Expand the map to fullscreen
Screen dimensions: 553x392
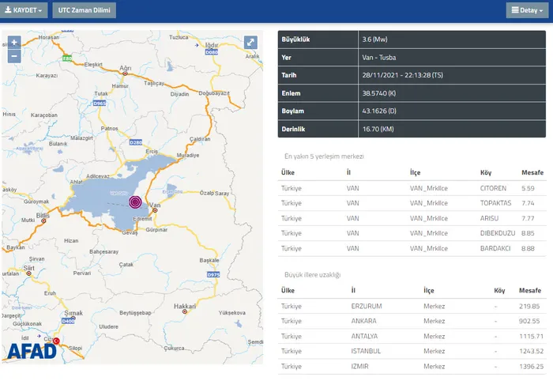click(x=250, y=43)
